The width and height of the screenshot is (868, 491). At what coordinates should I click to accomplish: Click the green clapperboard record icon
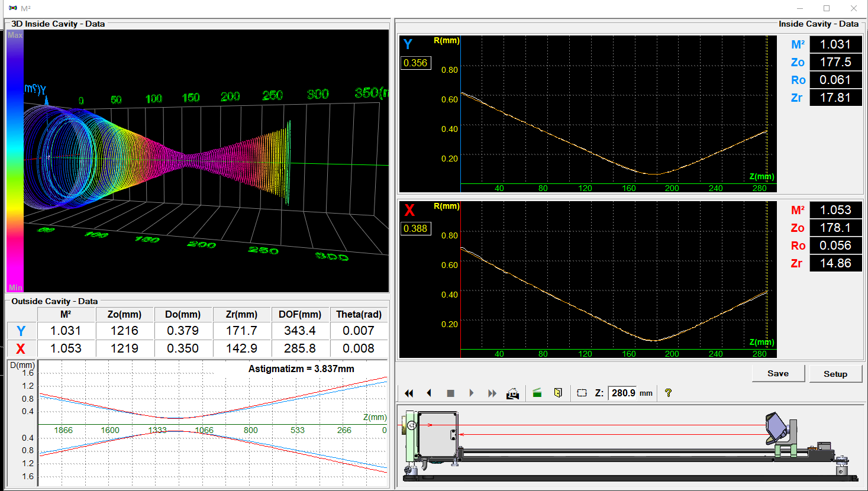[537, 393]
